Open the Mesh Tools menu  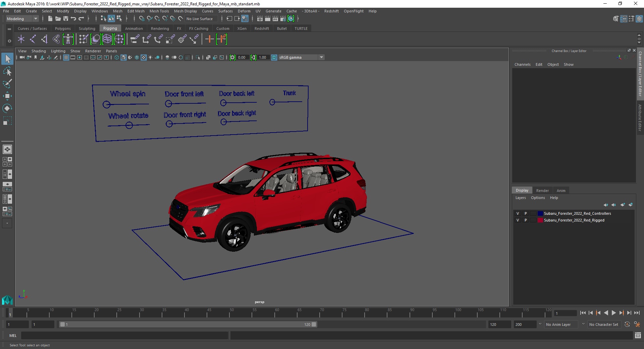pyautogui.click(x=159, y=11)
